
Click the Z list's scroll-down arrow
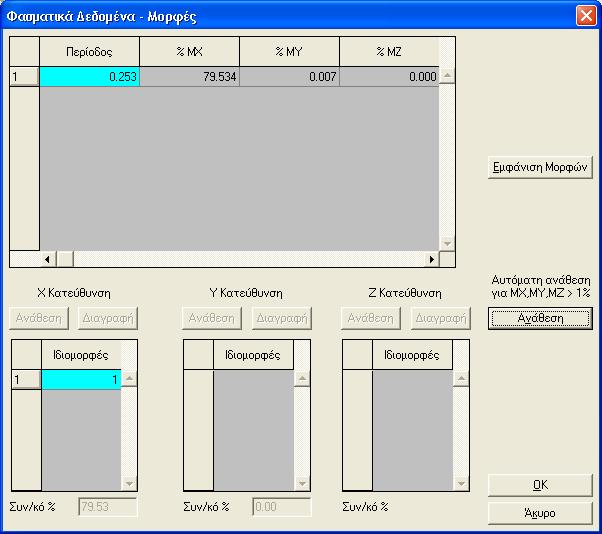point(461,483)
